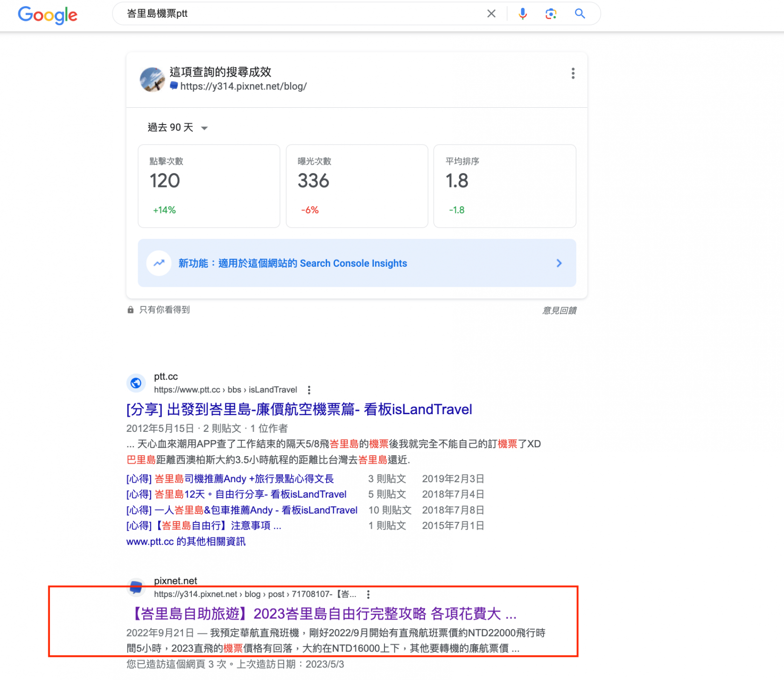Click the blue magnifier search icon

(x=580, y=14)
